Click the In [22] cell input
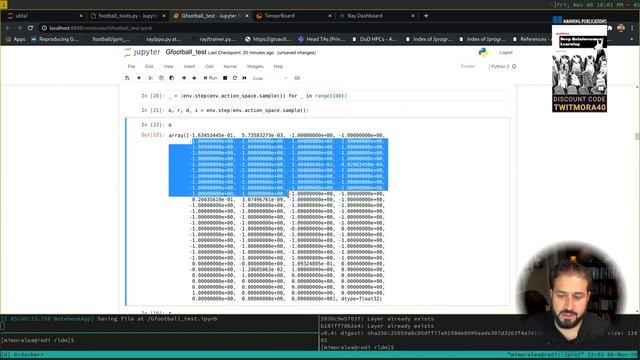This screenshot has width=640, height=360. point(337,124)
